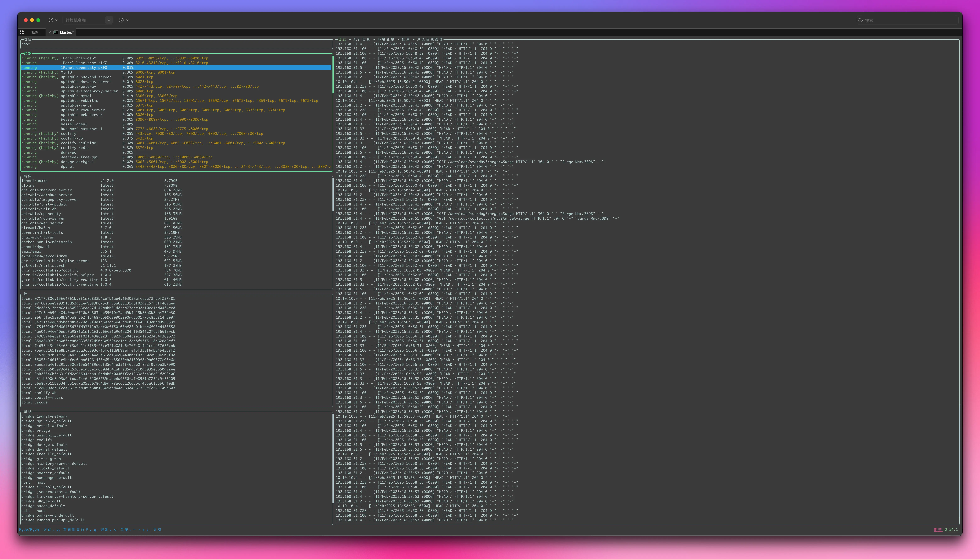Switch to the 系统资源管理 tab
The image size is (980, 559).
click(x=430, y=39)
